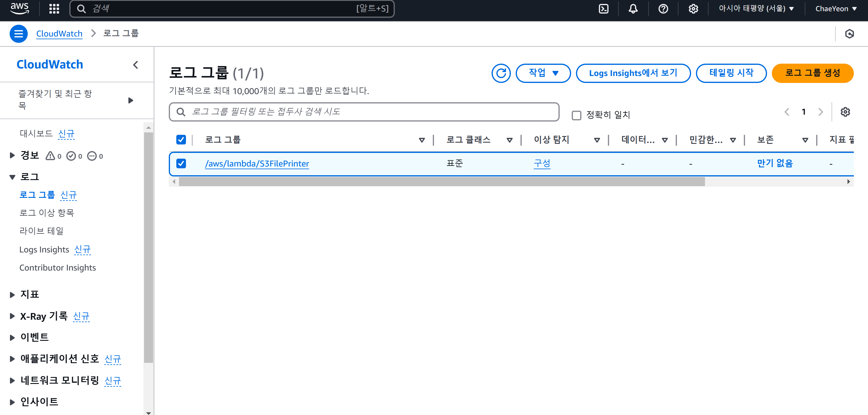Viewport: 868px width, 415px height.
Task: Select Contributor Insights sidebar item
Action: pos(58,268)
